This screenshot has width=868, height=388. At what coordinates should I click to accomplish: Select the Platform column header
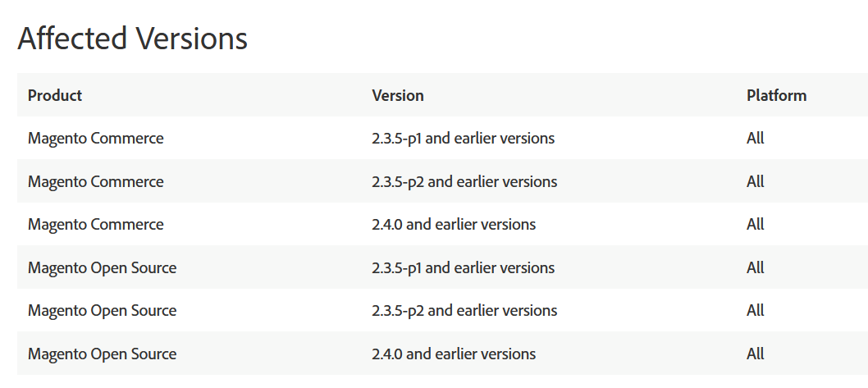(x=776, y=95)
